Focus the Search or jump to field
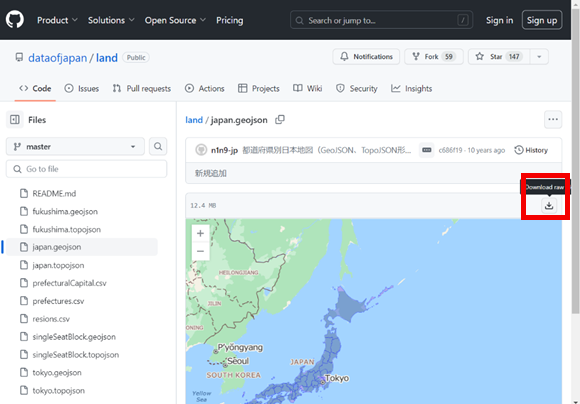 click(x=381, y=20)
